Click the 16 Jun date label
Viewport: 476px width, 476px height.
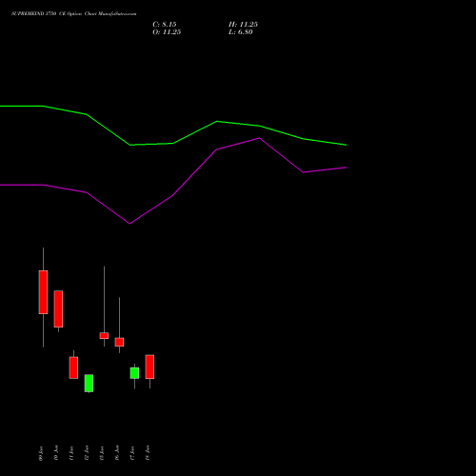pos(117,453)
